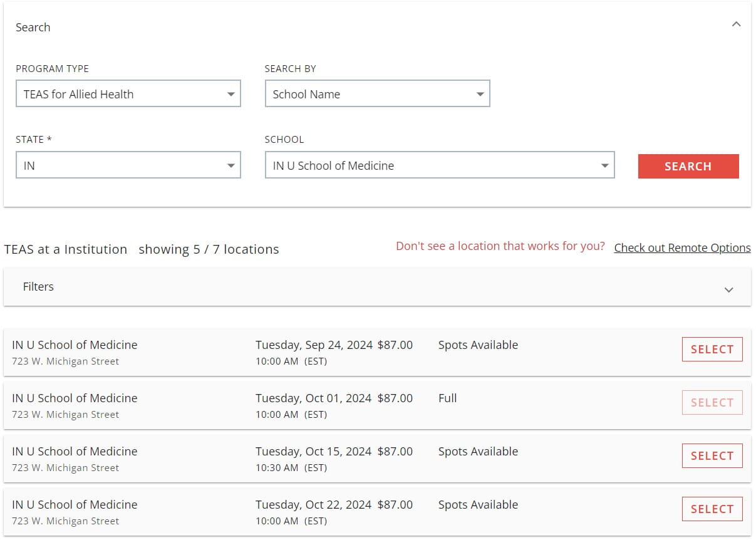This screenshot has height=540, width=756.
Task: Open the School dropdown
Action: tap(439, 166)
